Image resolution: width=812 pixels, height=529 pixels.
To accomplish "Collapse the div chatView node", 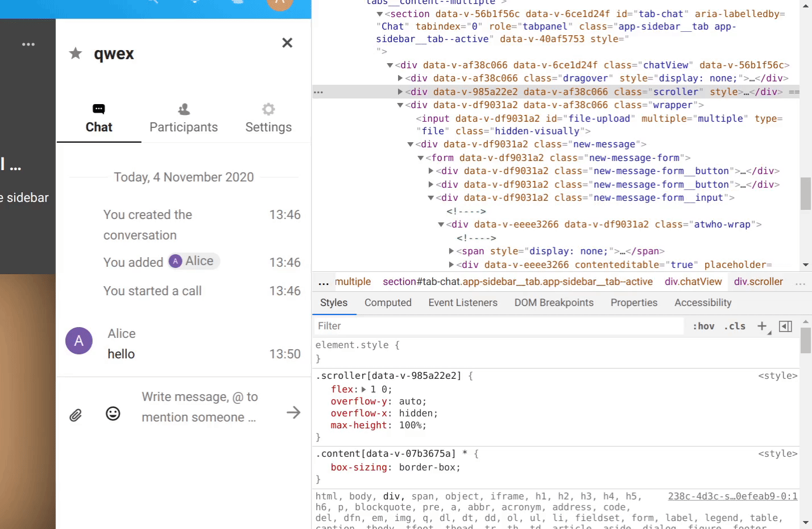I will pyautogui.click(x=390, y=65).
